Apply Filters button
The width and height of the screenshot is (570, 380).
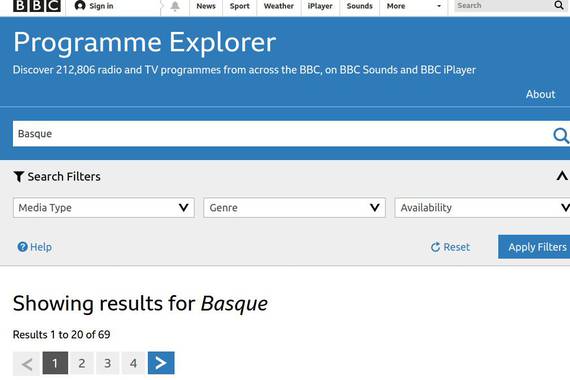coord(534,247)
